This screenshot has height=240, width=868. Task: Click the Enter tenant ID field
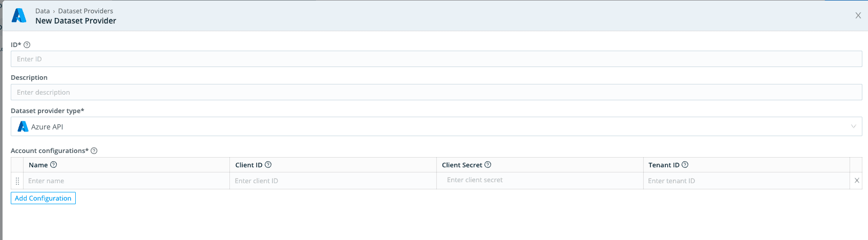point(746,181)
